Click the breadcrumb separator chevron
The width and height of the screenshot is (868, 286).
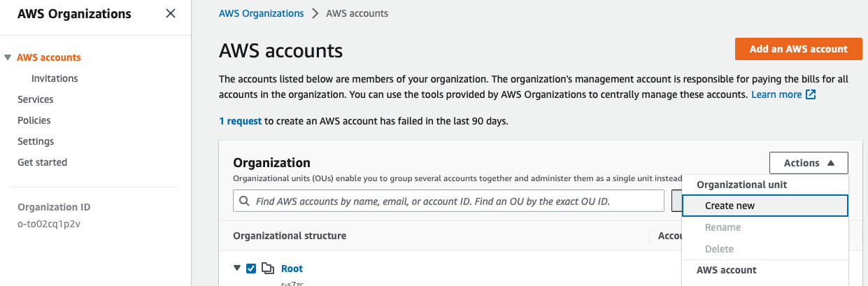[315, 13]
